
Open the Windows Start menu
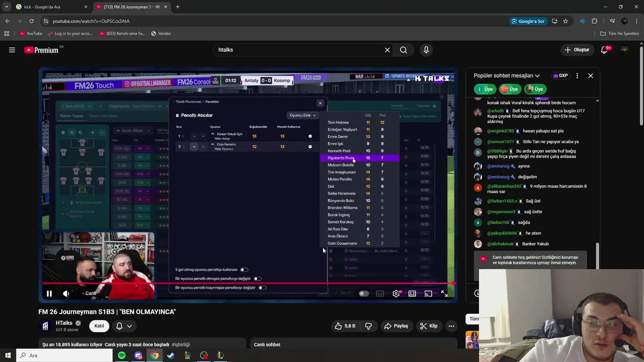(x=8, y=355)
